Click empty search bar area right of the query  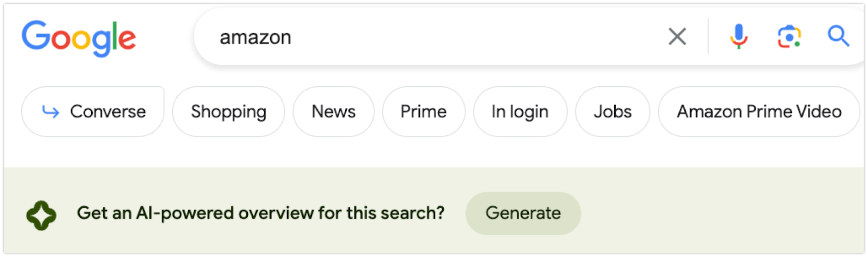[477, 37]
